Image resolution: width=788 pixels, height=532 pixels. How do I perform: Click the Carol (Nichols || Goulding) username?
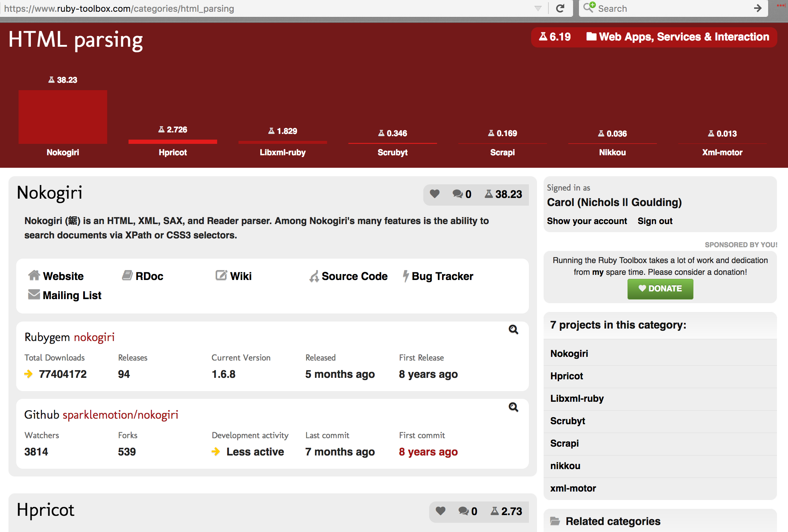tap(614, 202)
